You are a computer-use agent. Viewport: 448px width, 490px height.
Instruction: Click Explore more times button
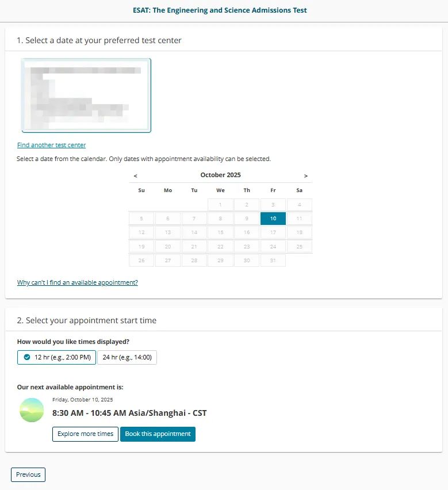tap(85, 434)
